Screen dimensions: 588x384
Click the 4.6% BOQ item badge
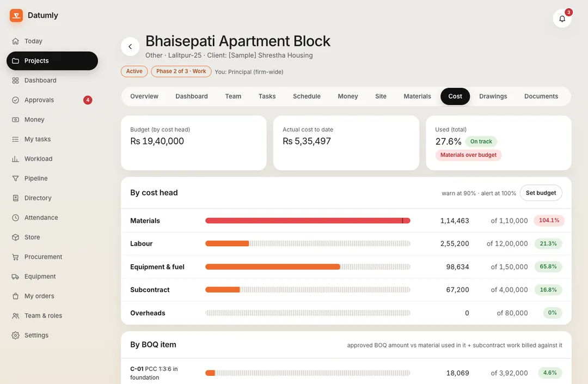coord(550,373)
